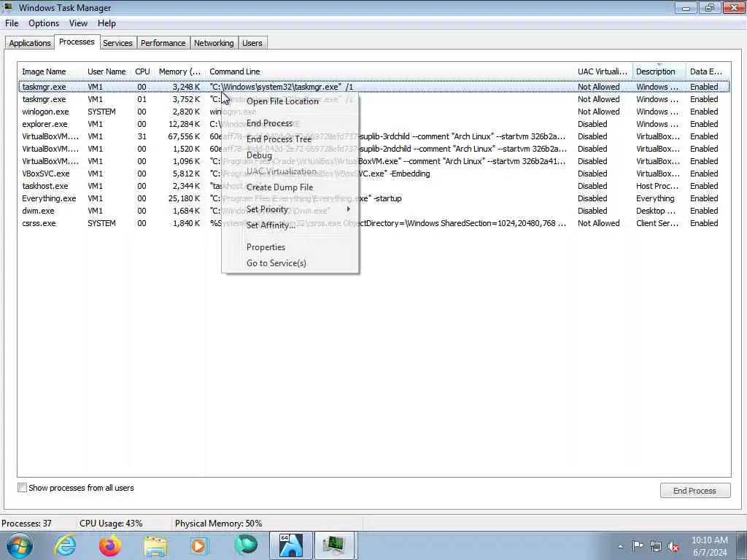
Task: Open the Options menu
Action: point(44,23)
